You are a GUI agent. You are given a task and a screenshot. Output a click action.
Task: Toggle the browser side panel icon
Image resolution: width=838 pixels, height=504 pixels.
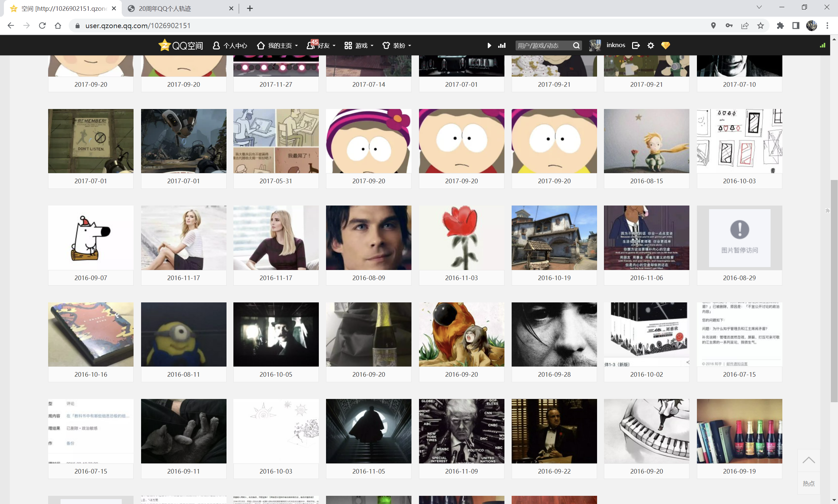pyautogui.click(x=796, y=26)
